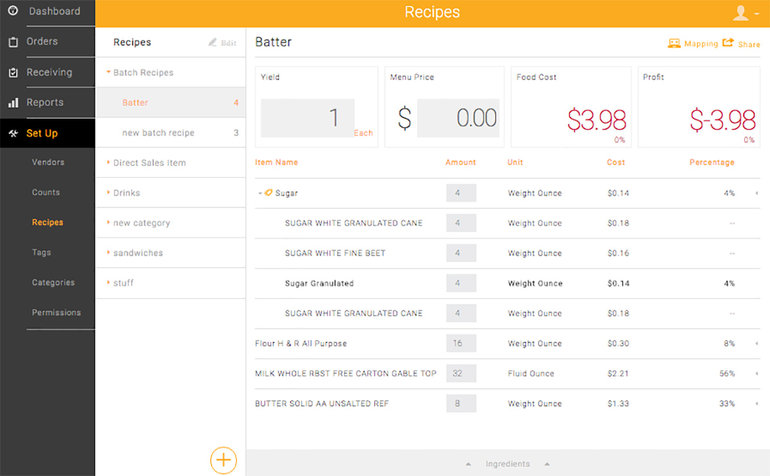
Task: Sort by Percentage column header
Action: (712, 162)
